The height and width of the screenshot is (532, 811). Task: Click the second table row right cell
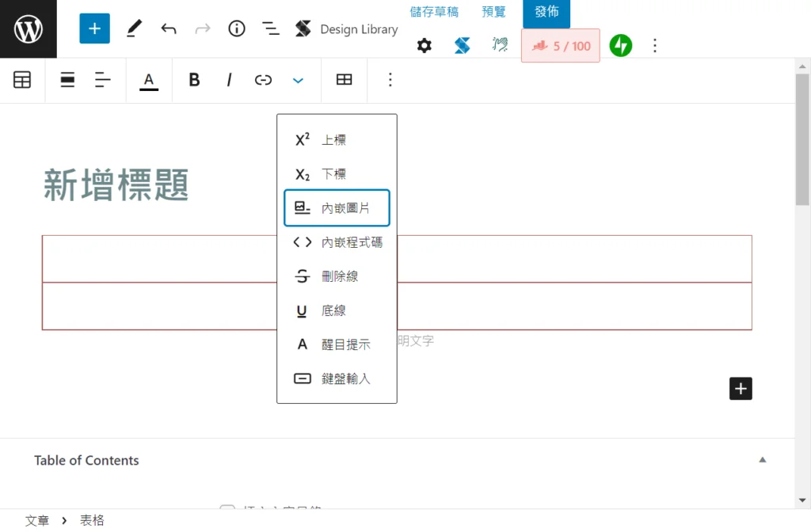click(575, 306)
